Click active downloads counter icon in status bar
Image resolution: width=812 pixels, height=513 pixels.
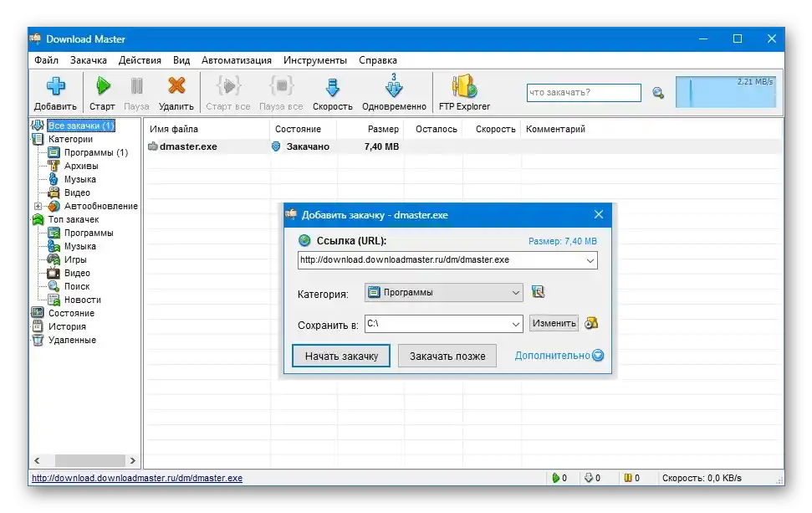(x=555, y=478)
